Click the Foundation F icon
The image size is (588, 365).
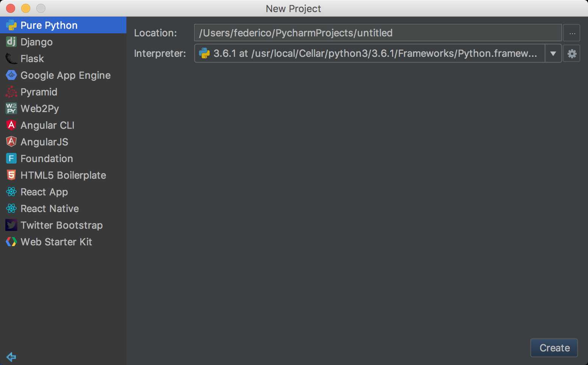tap(11, 158)
